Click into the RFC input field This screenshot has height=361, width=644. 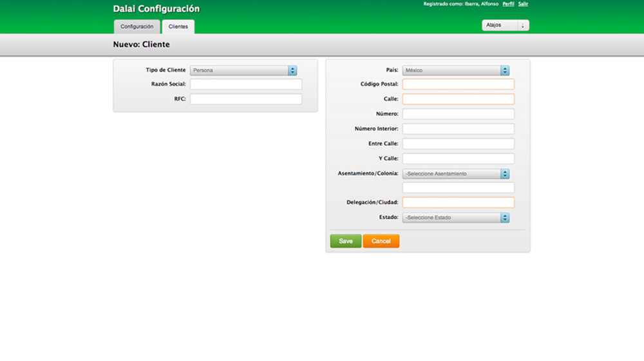pos(245,99)
